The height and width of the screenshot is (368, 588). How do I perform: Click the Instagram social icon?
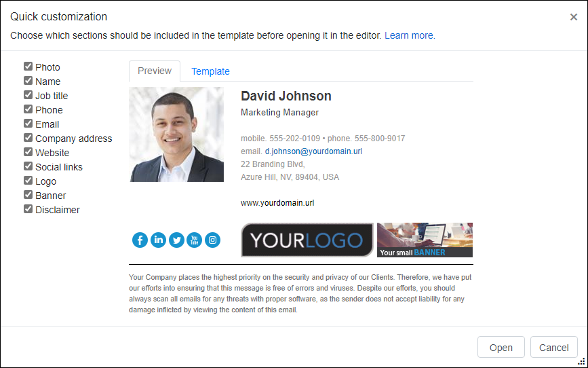213,240
